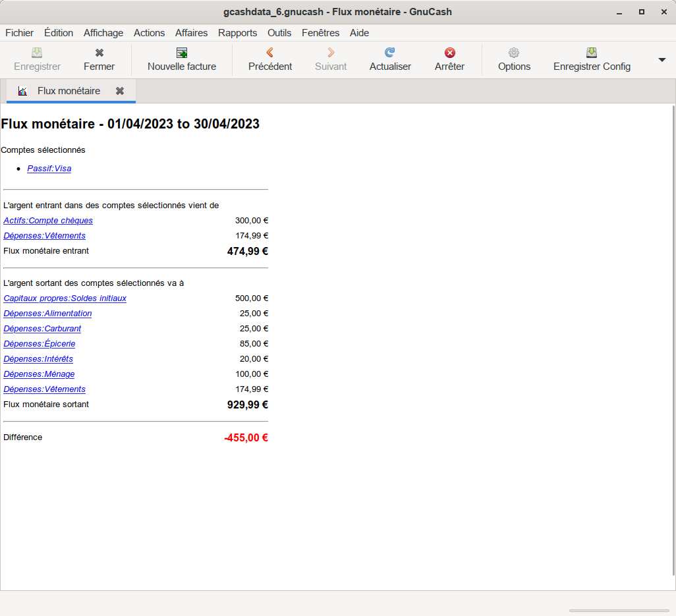Stop loading with the Arrêter icon
The height and width of the screenshot is (616, 676).
(449, 53)
